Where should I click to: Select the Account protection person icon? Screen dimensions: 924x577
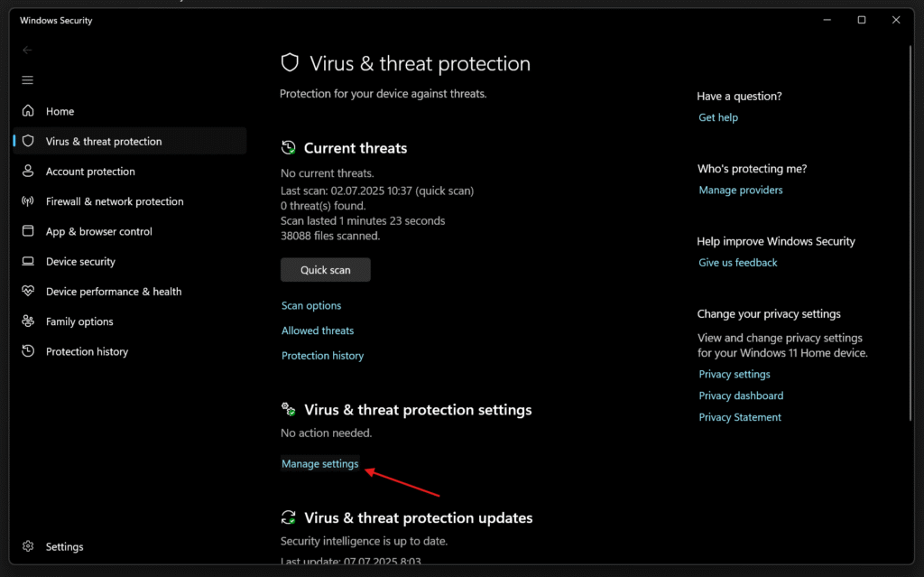pyautogui.click(x=28, y=172)
